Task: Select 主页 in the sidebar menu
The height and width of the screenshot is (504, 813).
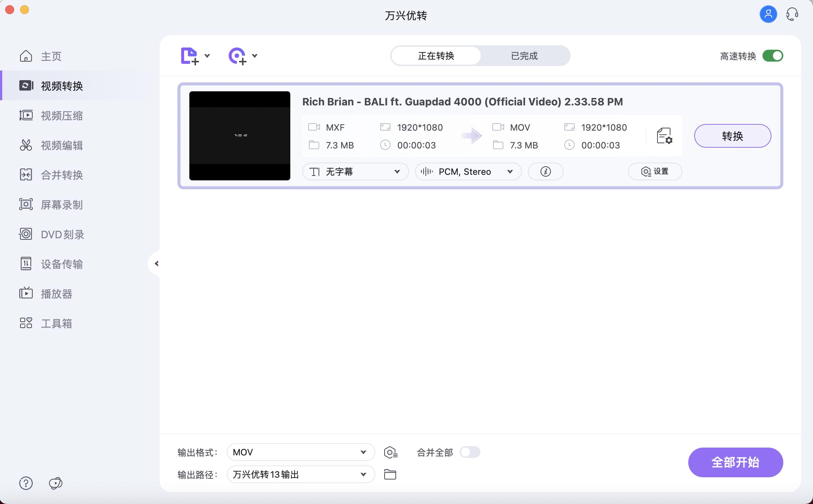Action: [51, 56]
